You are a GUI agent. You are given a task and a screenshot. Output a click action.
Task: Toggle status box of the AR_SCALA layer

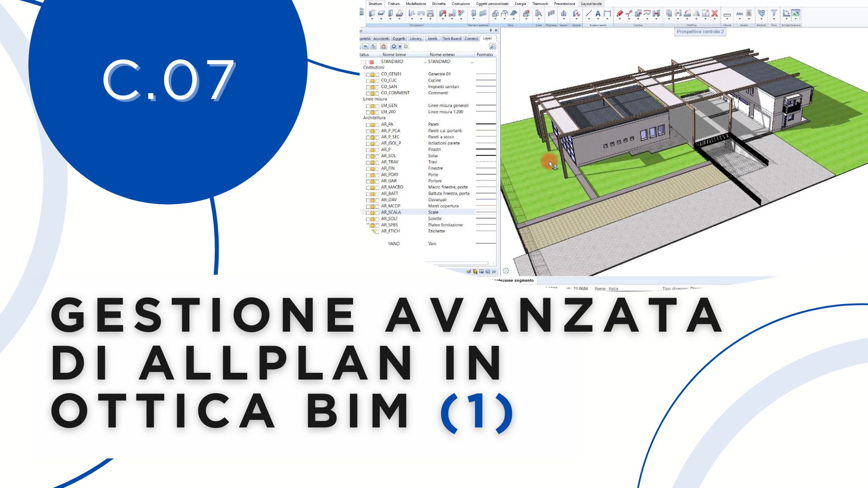pos(373,213)
